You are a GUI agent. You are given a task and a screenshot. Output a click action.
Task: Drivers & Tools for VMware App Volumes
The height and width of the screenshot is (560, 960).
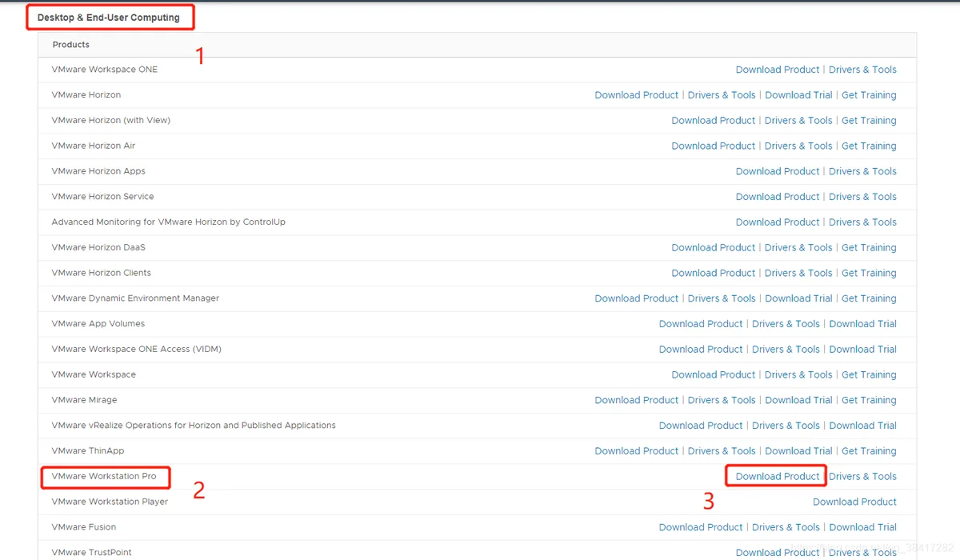786,324
